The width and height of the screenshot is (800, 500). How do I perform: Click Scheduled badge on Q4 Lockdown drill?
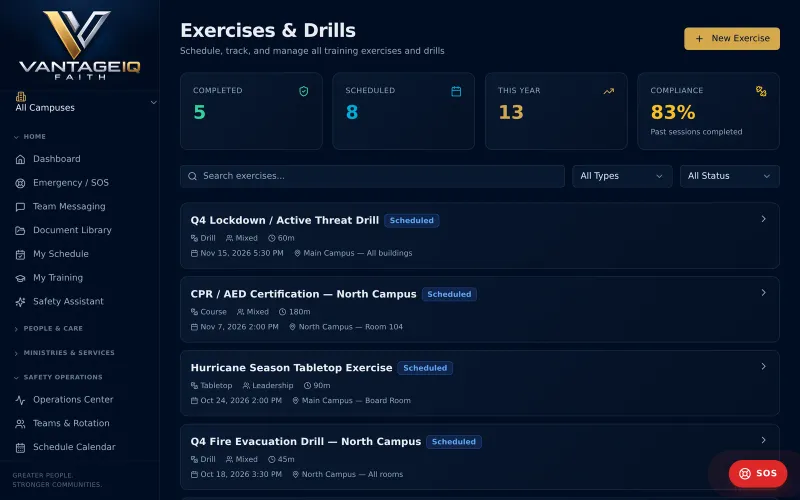412,220
